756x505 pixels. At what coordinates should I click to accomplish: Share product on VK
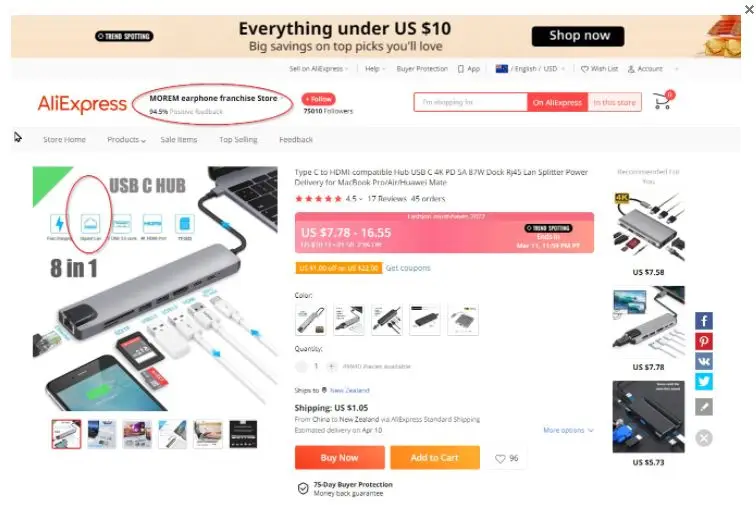703,361
